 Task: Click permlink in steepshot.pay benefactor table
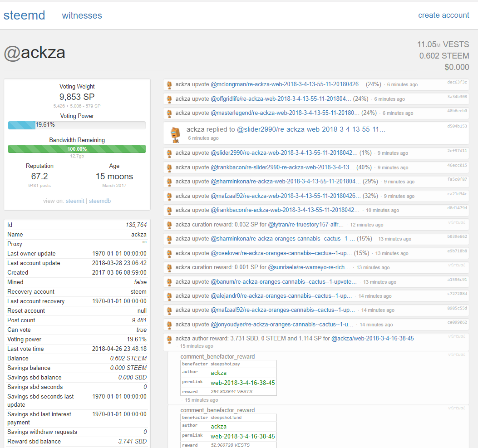243,383
